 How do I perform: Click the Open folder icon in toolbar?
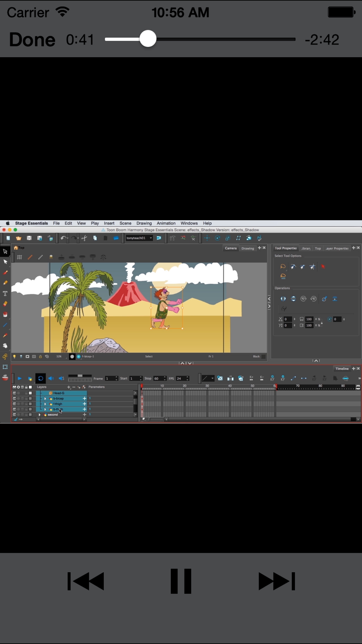click(18, 238)
